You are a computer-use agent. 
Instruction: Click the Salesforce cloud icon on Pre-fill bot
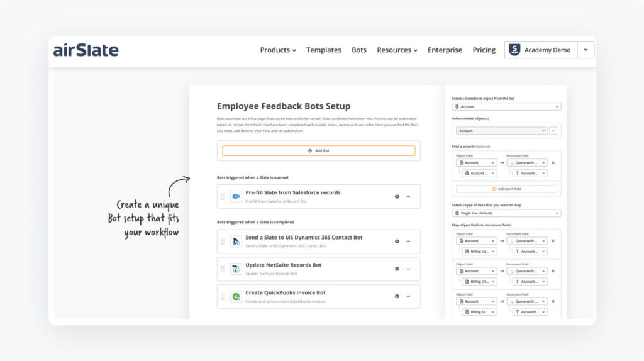coord(236,196)
